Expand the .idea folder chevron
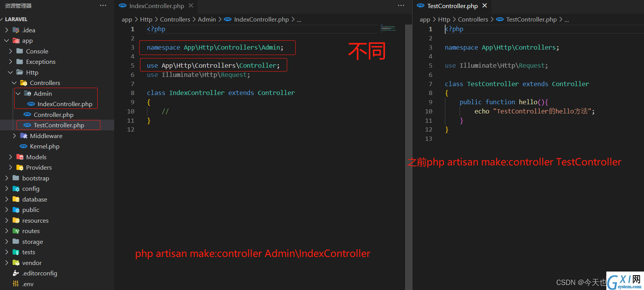644x290 pixels. (x=7, y=30)
